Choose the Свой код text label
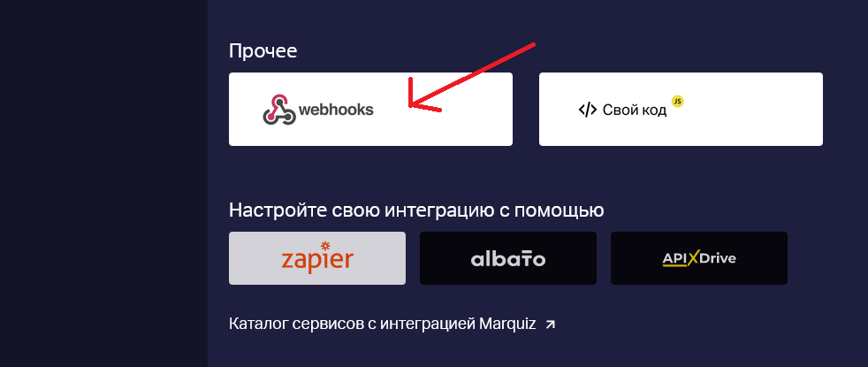Viewport: 868px width, 367px height. point(635,111)
